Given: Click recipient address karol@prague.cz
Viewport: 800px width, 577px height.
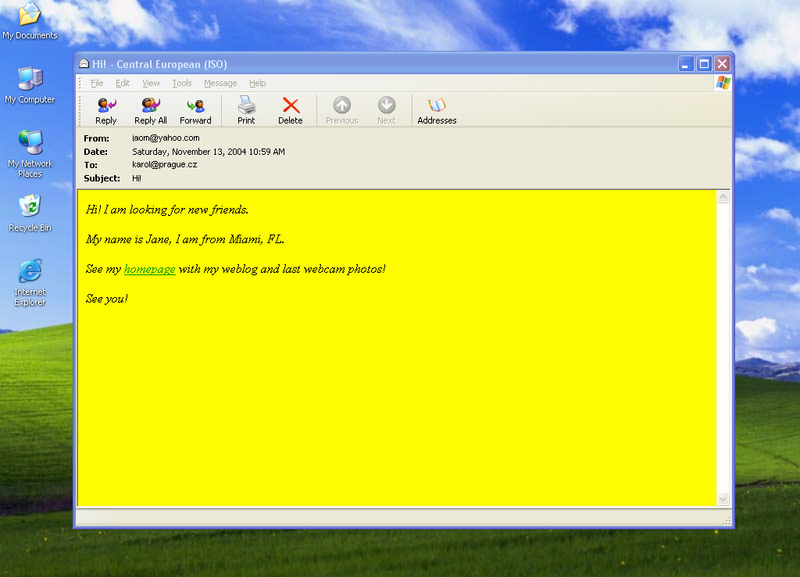Looking at the screenshot, I should click(x=164, y=164).
